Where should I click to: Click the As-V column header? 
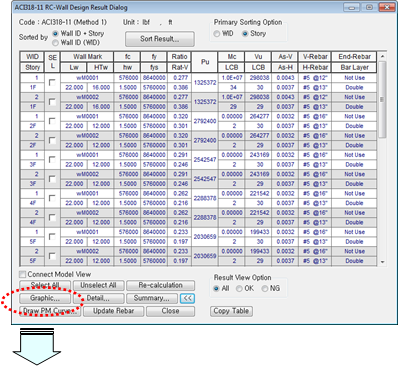(285, 57)
